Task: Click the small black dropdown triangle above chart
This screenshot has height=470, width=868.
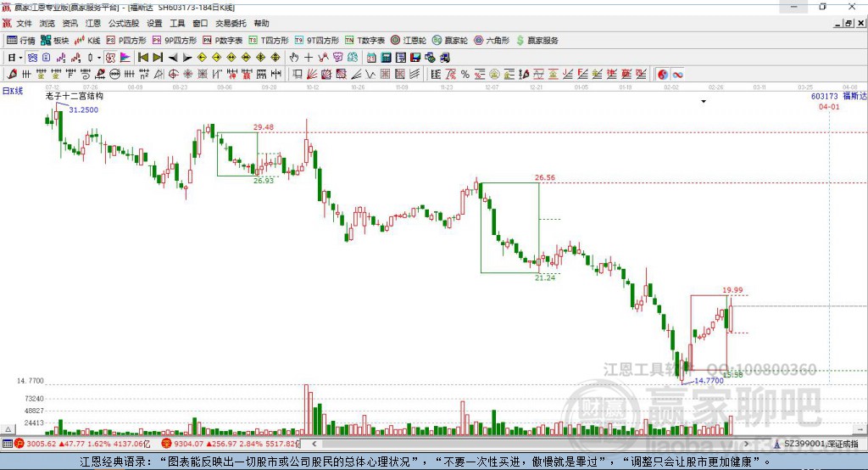Action: click(x=704, y=102)
